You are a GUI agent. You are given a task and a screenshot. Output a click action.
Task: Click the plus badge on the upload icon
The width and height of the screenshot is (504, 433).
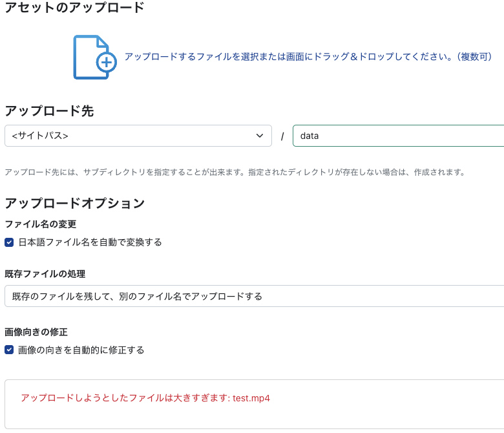pos(107,63)
